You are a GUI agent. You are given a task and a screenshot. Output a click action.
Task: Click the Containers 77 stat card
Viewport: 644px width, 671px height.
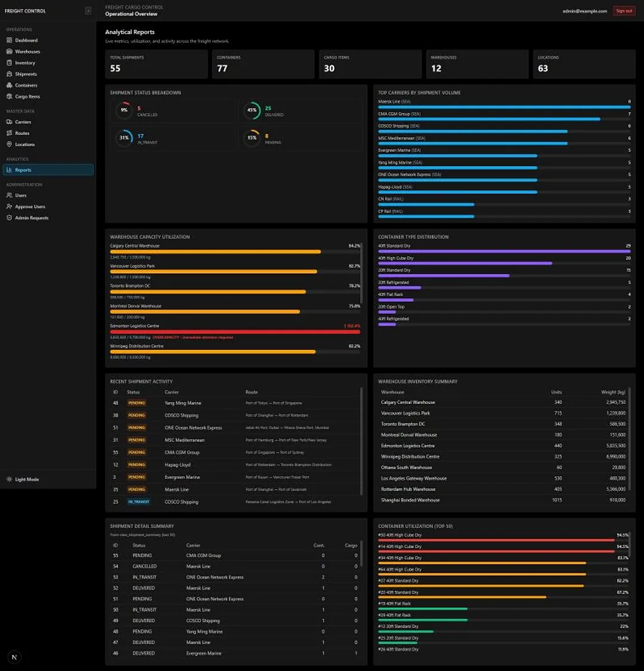point(263,64)
